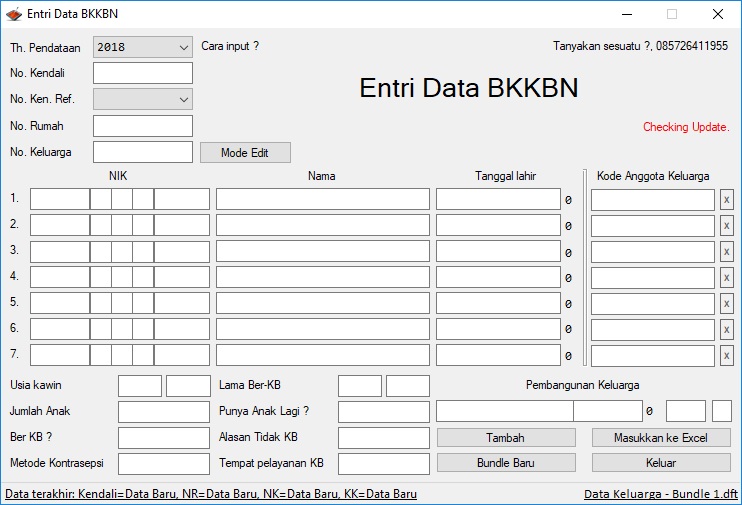Click the second Lama Ber-KB field
The width and height of the screenshot is (742, 505).
click(408, 386)
